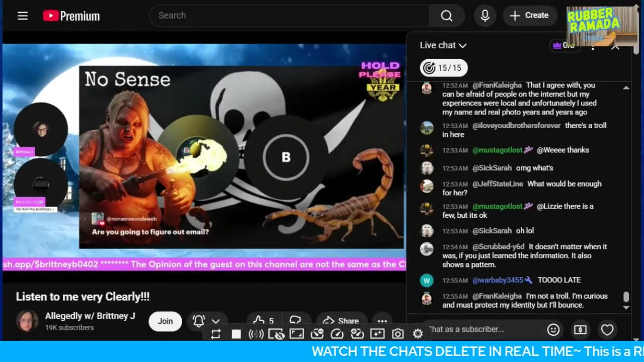Open warbaby3455 green W avatar

tap(427, 280)
